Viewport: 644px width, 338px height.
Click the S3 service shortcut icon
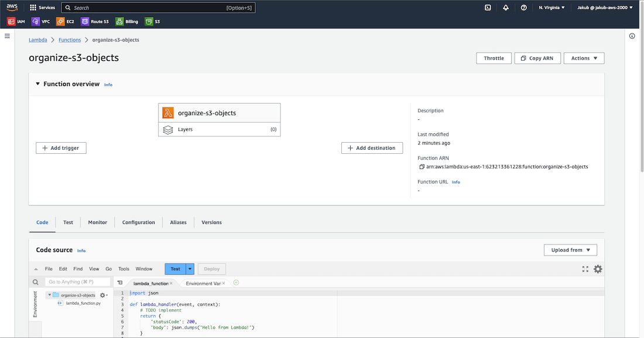(x=149, y=22)
